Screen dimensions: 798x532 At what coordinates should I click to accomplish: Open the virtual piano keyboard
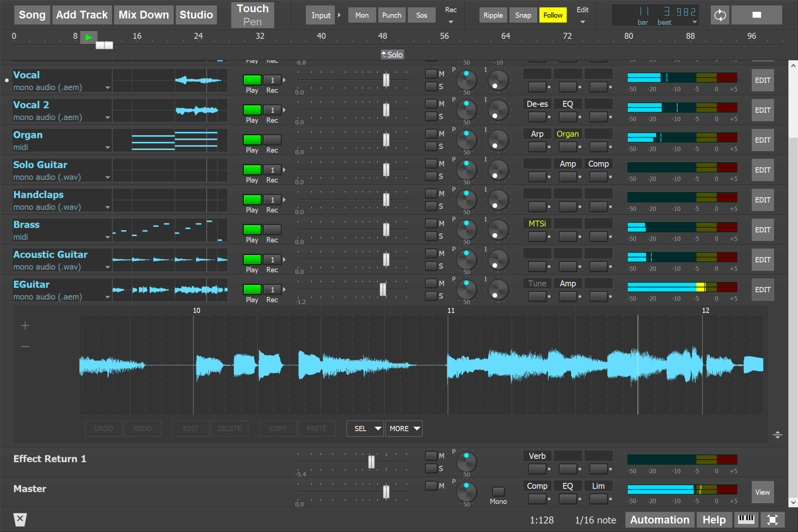click(x=747, y=519)
